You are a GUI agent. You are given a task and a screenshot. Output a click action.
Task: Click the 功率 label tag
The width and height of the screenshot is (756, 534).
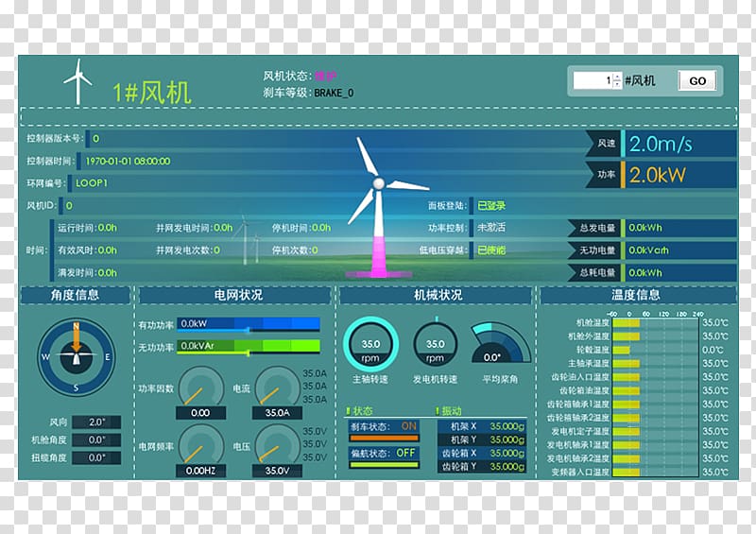point(603,175)
